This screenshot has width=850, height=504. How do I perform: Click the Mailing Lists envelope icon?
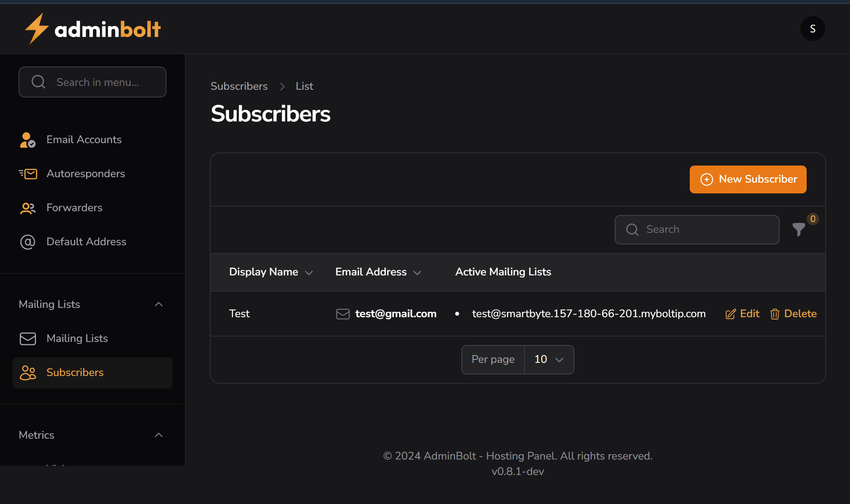pos(27,338)
